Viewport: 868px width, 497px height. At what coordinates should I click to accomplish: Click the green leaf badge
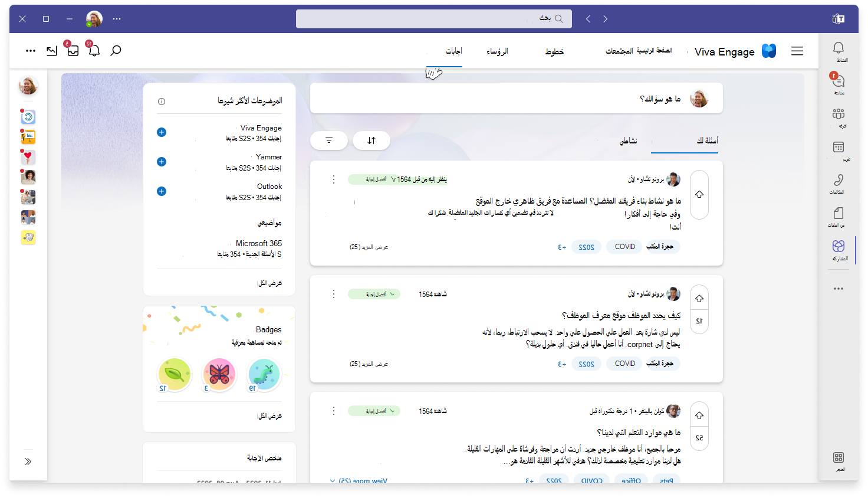coord(175,374)
